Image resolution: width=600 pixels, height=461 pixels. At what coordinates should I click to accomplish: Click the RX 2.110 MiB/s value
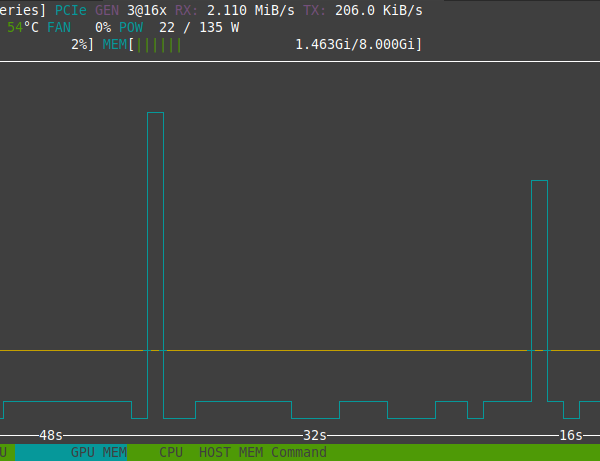tap(235, 10)
